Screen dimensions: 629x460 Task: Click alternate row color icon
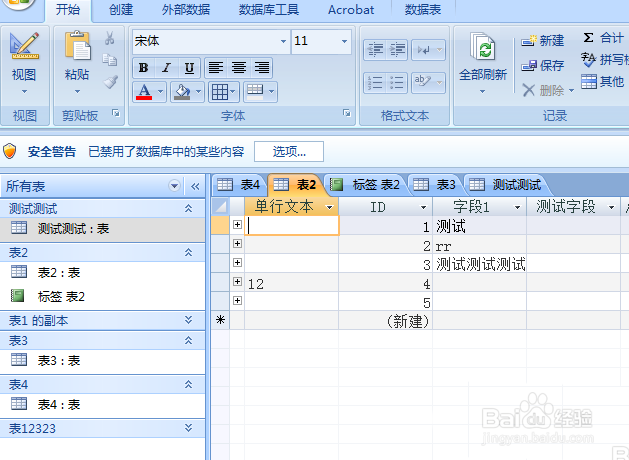[x=255, y=92]
